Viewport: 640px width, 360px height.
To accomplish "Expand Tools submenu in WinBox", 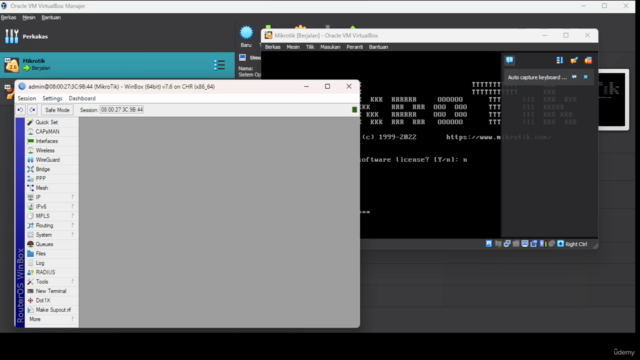I will click(x=51, y=282).
